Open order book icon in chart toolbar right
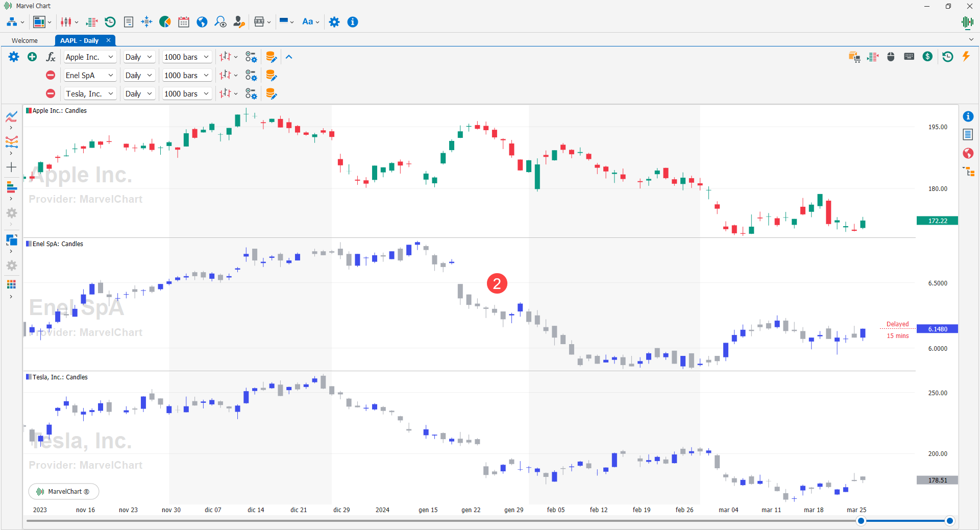The width and height of the screenshot is (980, 530). tap(873, 57)
